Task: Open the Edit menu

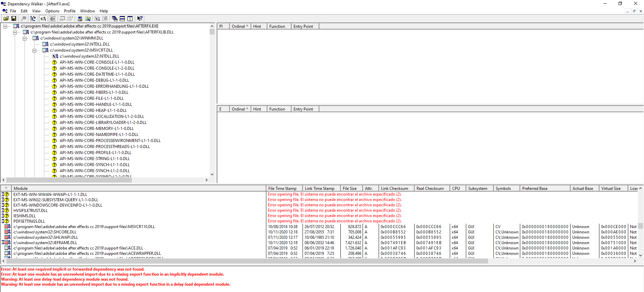Action: pos(24,11)
